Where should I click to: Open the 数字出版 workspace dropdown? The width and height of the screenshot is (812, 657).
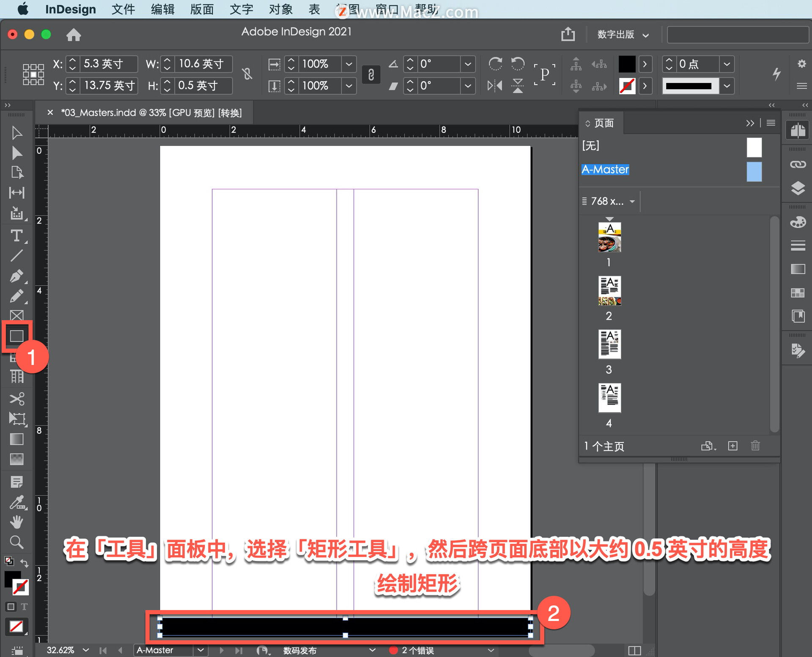[623, 35]
